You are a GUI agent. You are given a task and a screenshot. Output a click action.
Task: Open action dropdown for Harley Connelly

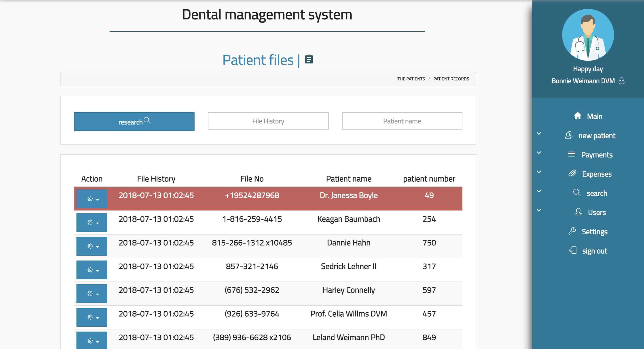[92, 294]
